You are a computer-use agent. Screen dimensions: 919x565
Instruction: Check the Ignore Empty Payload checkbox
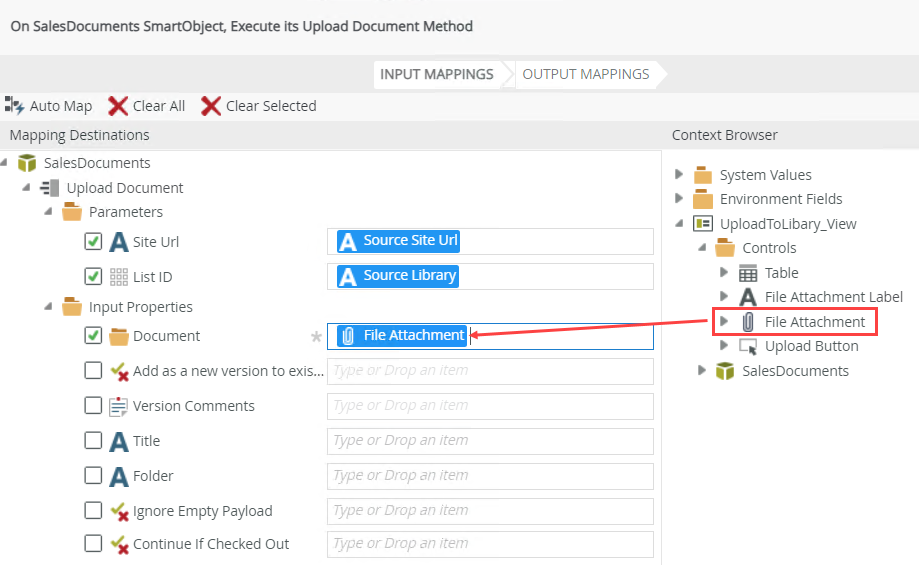coord(93,511)
